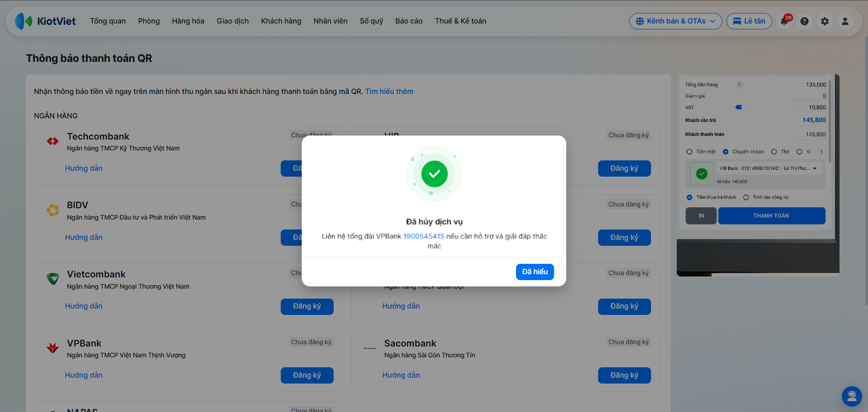
Task: Click the NGÂN HÀNG section label
Action: [56, 116]
